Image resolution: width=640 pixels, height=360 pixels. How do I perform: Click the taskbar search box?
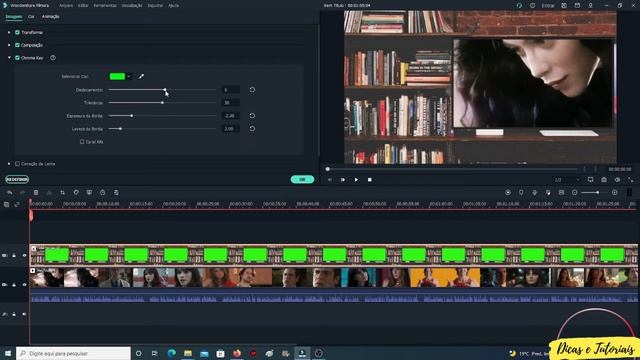click(73, 353)
